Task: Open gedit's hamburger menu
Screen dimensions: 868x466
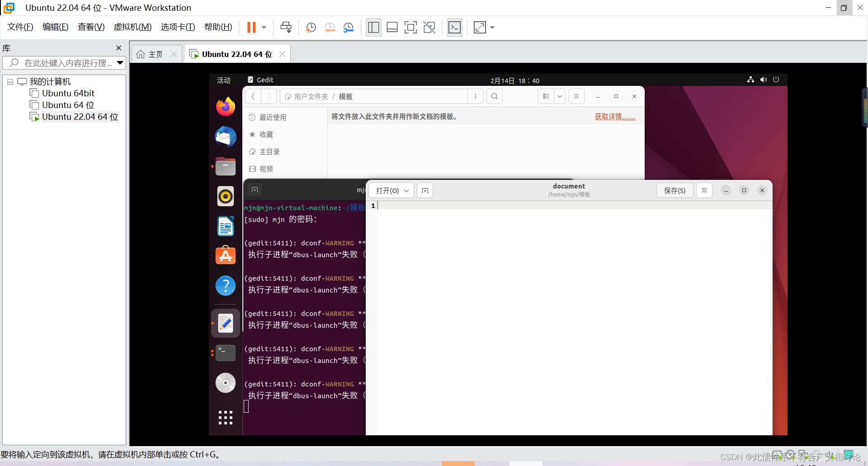Action: tap(704, 190)
